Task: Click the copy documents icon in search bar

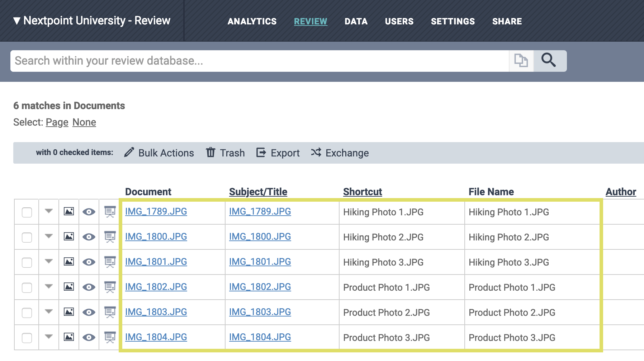Action: coord(521,61)
